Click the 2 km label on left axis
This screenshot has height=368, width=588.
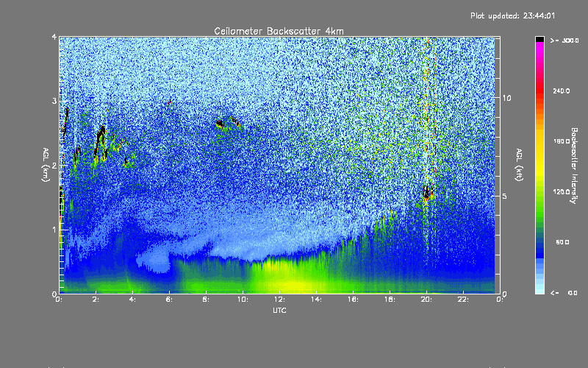coord(54,165)
